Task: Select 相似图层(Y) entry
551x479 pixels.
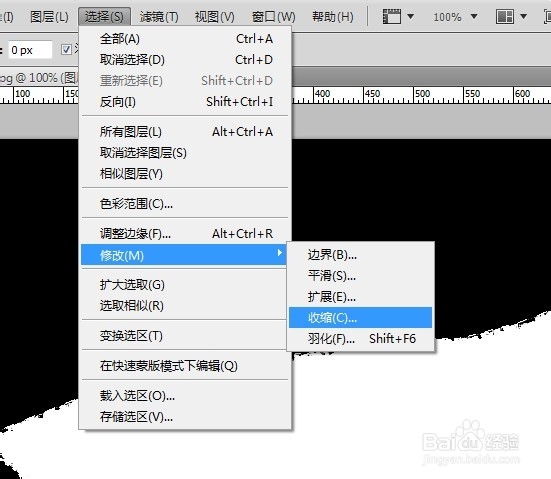Action: click(186, 174)
